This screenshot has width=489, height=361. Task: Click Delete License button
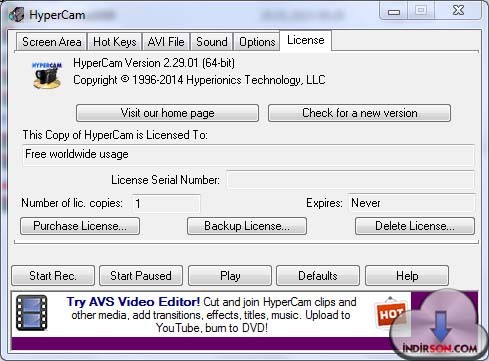(x=415, y=226)
